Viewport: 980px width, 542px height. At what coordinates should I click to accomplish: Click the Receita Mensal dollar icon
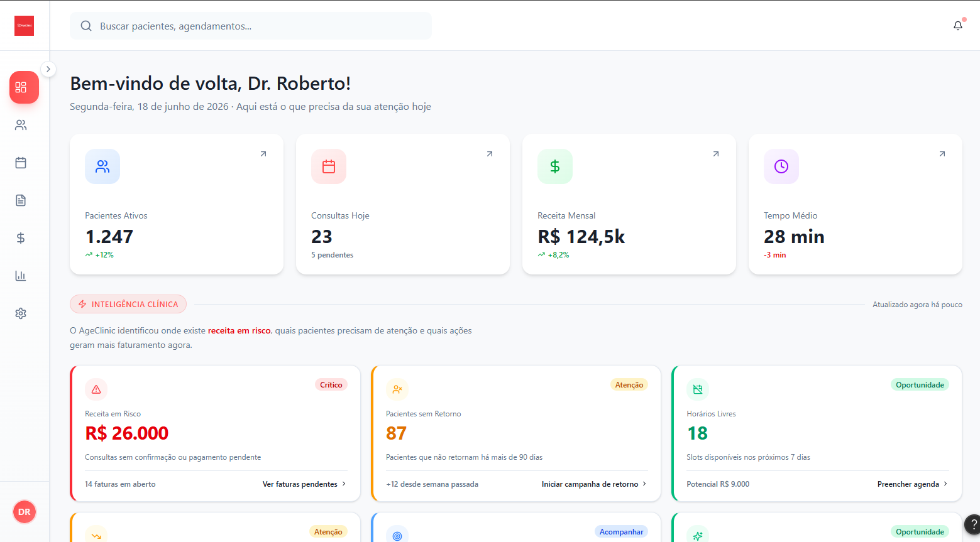[555, 166]
